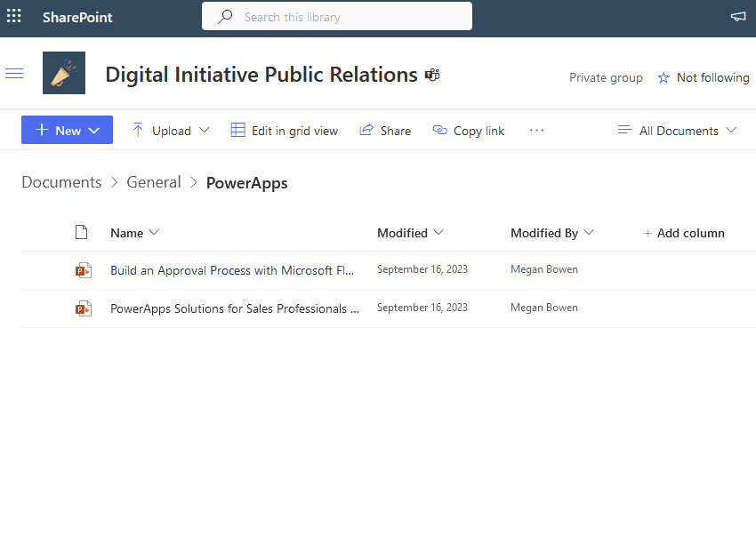756x560 pixels.
Task: Navigate to General in breadcrumb
Action: pos(154,182)
